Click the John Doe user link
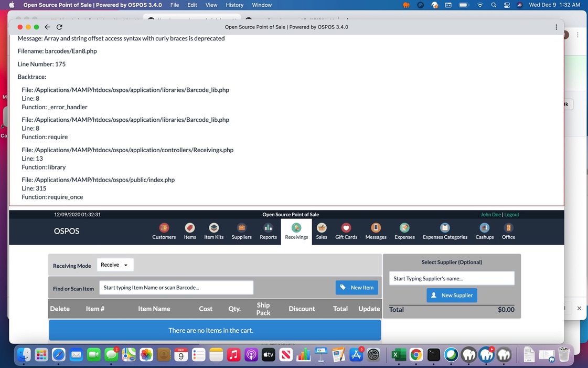588x368 pixels. pyautogui.click(x=490, y=215)
